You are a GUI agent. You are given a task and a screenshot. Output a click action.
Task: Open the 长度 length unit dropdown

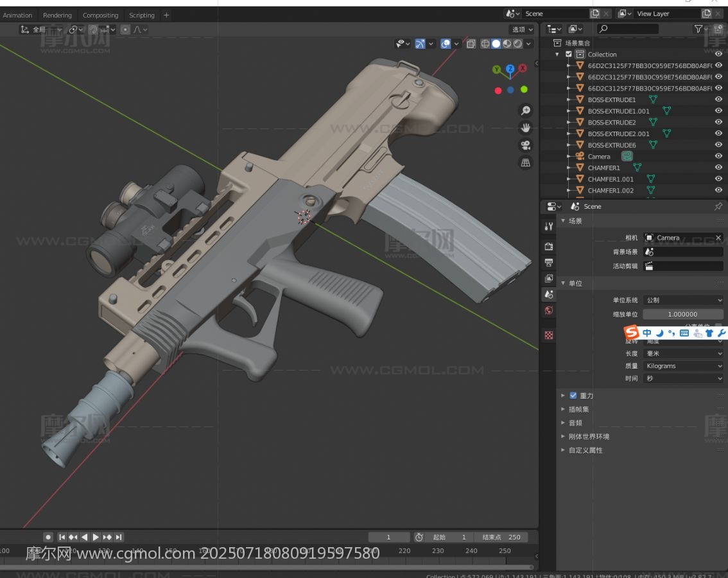[684, 354]
